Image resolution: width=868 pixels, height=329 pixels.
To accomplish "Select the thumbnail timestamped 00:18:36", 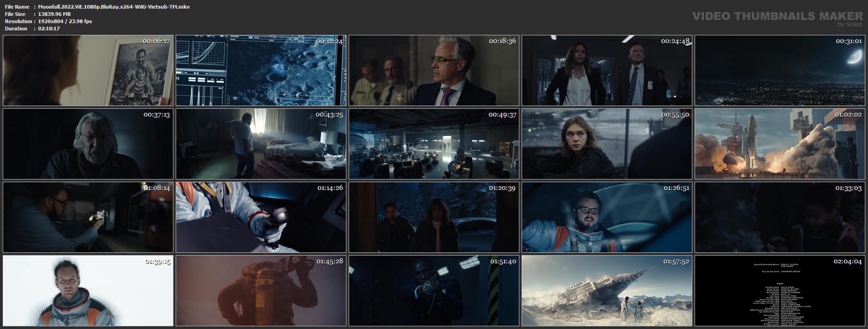I will point(434,71).
